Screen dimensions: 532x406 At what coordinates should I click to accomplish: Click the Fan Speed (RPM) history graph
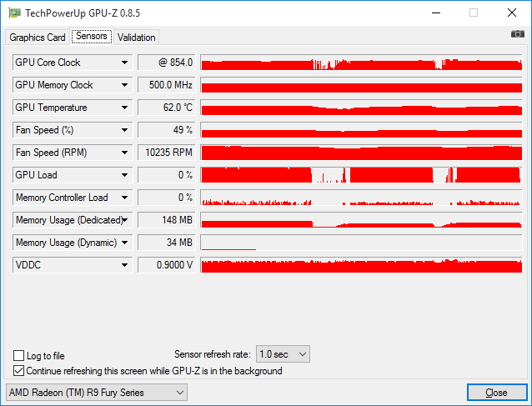[361, 153]
